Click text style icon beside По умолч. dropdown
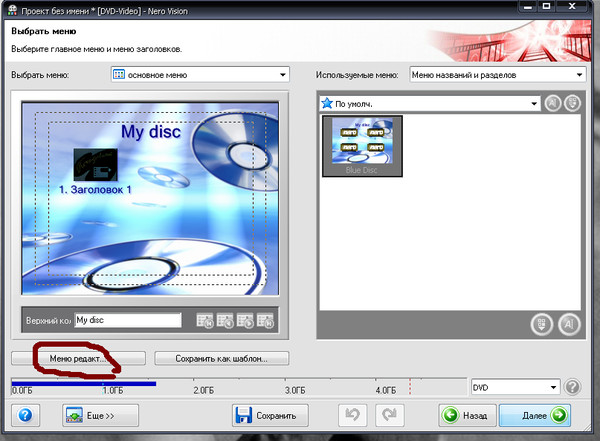This screenshot has width=600, height=441. (x=553, y=103)
